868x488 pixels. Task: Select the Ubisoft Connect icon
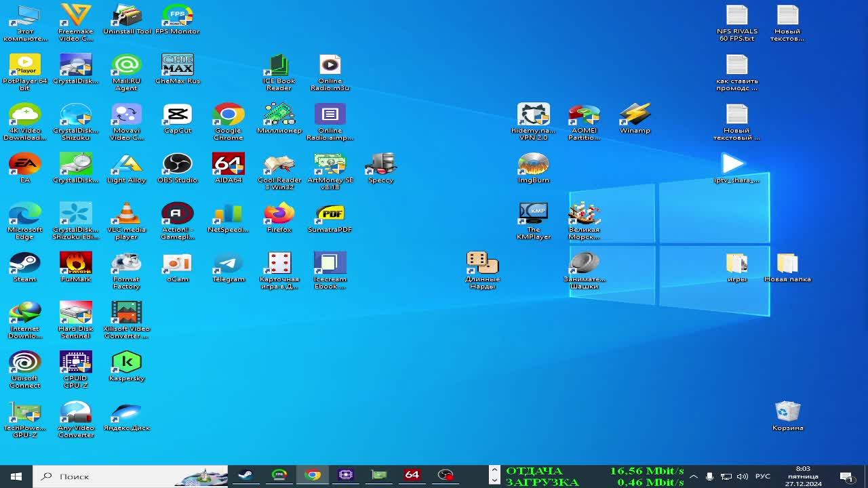(x=25, y=369)
